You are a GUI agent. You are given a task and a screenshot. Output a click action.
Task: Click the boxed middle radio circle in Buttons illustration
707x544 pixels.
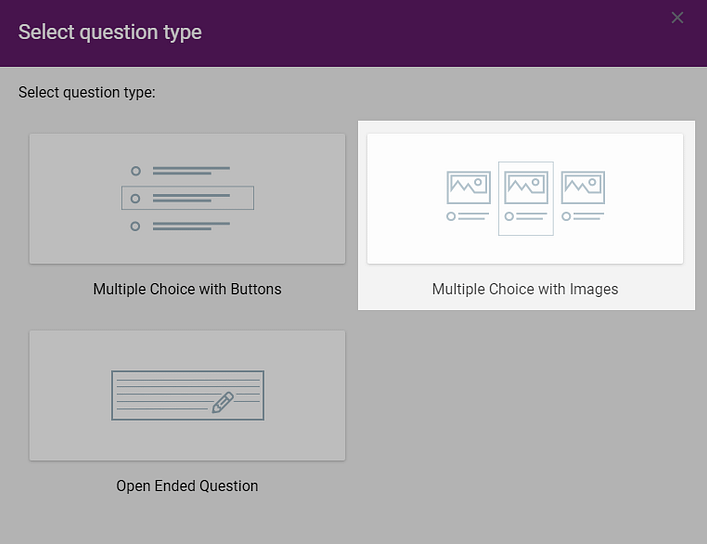pyautogui.click(x=136, y=198)
